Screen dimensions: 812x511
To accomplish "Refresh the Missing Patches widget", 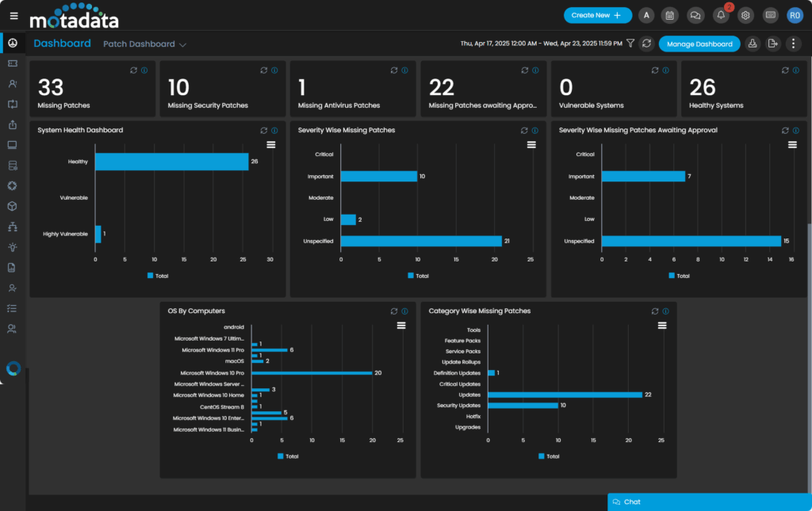I will click(133, 71).
